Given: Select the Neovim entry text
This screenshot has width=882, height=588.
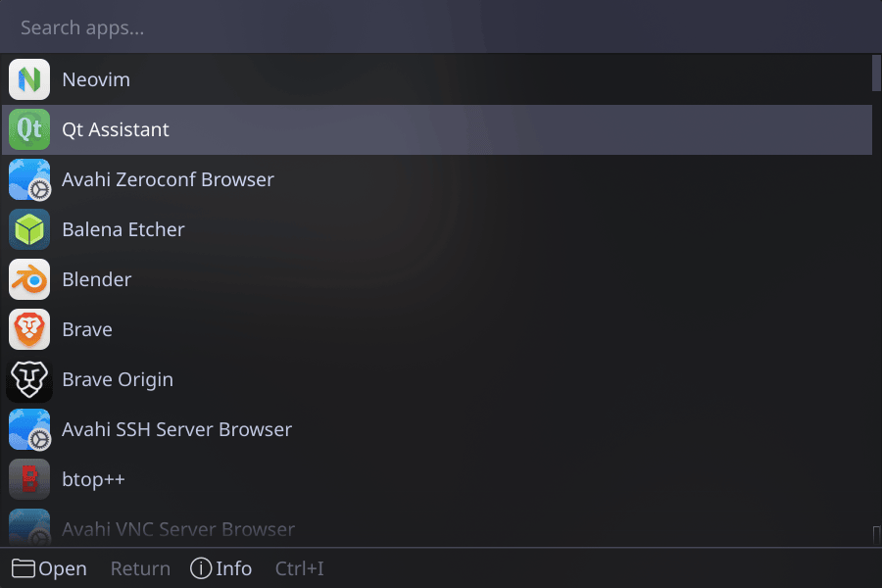Looking at the screenshot, I should pos(96,80).
